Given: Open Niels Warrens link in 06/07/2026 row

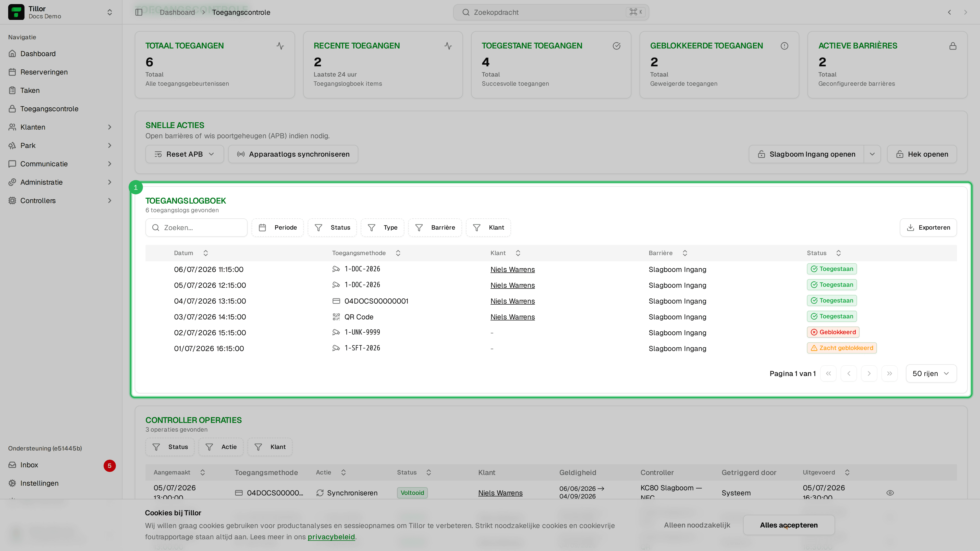Looking at the screenshot, I should tap(512, 269).
